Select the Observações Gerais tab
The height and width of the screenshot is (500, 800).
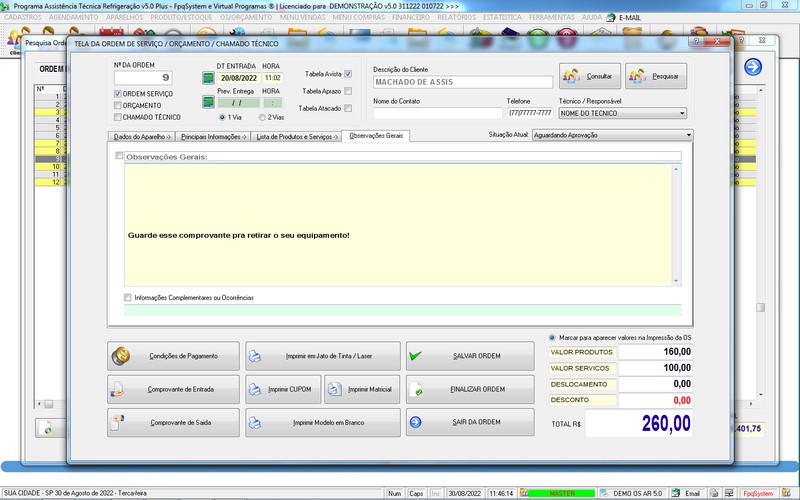tap(376, 136)
